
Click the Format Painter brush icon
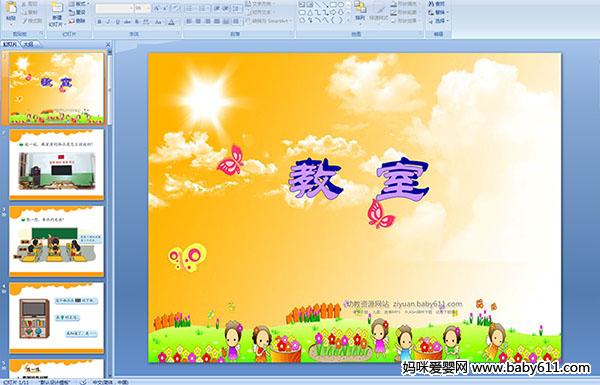[25, 21]
